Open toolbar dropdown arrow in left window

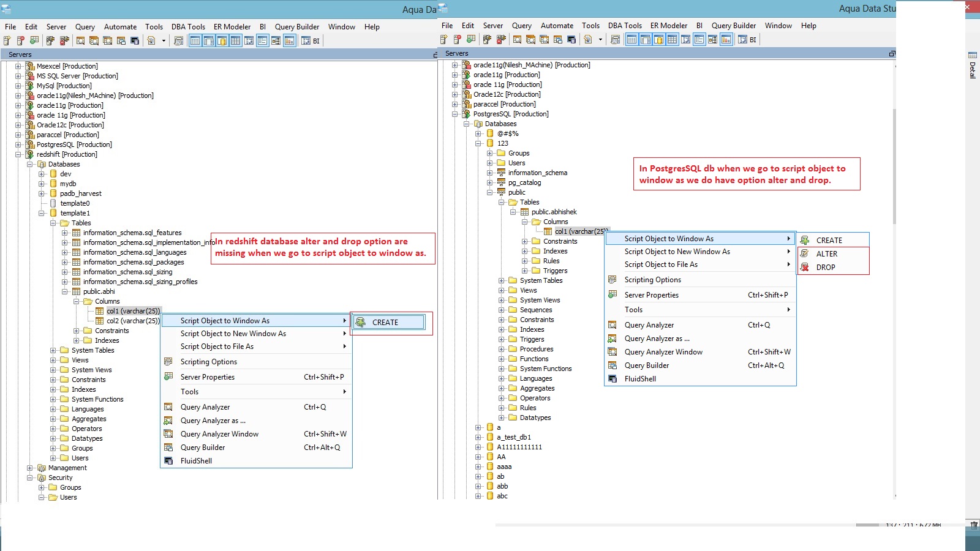tap(164, 41)
